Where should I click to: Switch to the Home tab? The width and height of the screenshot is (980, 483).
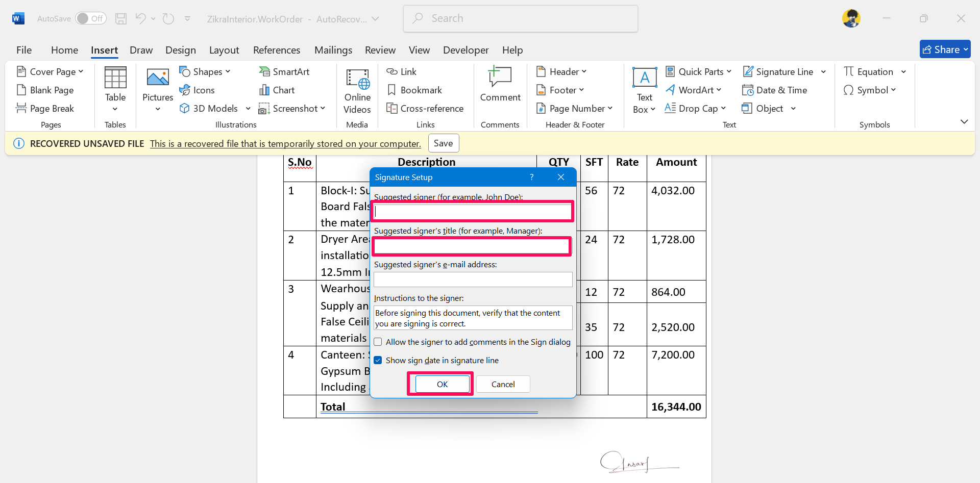coord(64,50)
